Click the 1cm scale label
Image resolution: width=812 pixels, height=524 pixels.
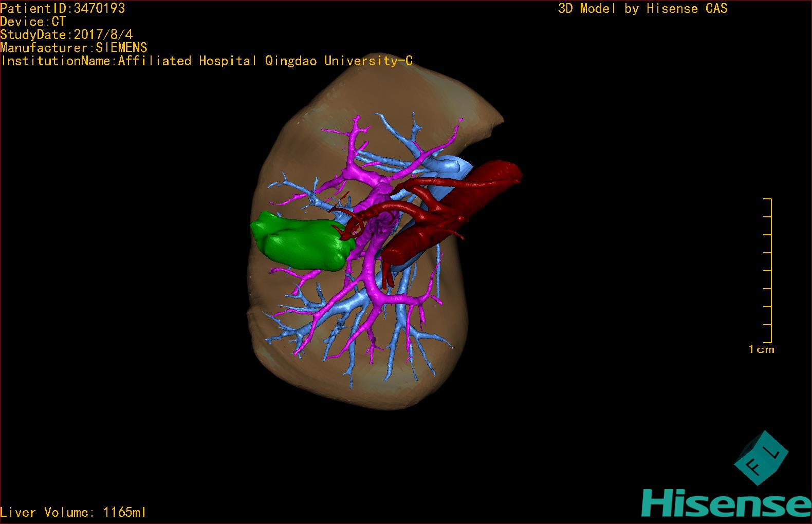coord(761,349)
